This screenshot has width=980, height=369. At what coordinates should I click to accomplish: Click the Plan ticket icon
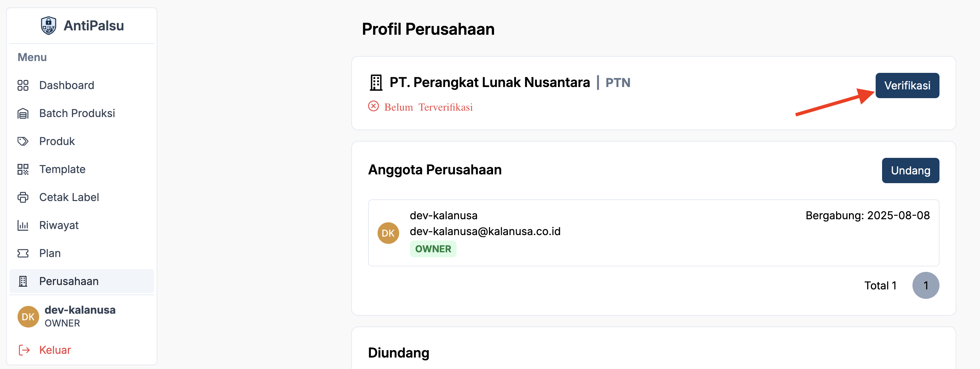coord(23,253)
